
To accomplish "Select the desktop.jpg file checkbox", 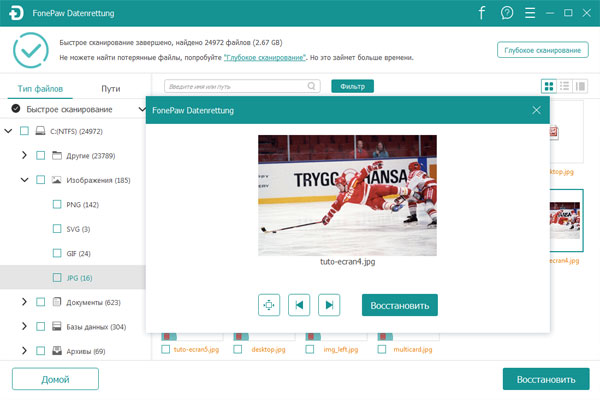I will pos(237,350).
